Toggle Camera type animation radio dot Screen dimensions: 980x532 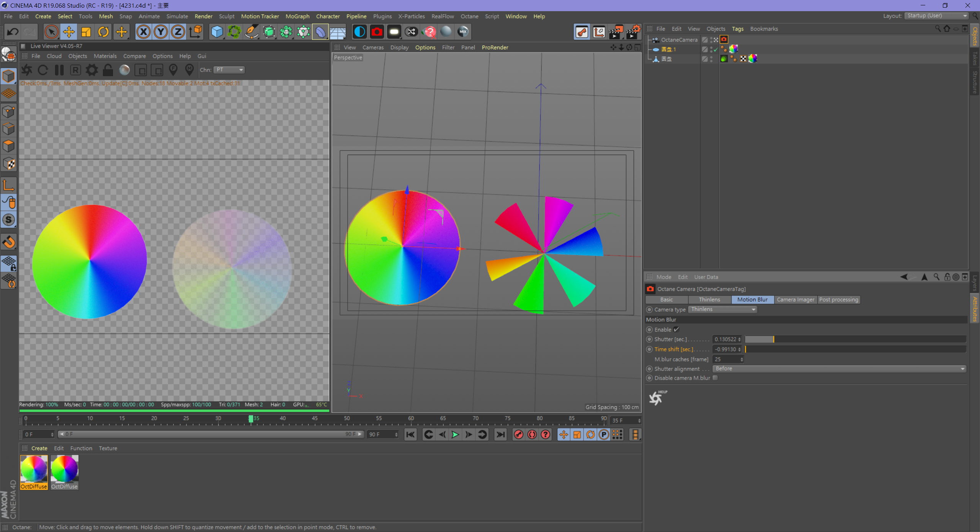coord(649,310)
